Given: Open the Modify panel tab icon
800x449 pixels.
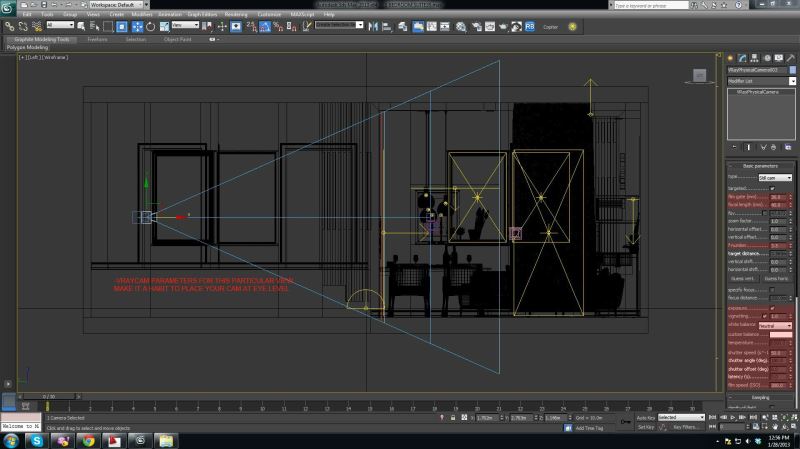Looking at the screenshot, I should [x=743, y=58].
